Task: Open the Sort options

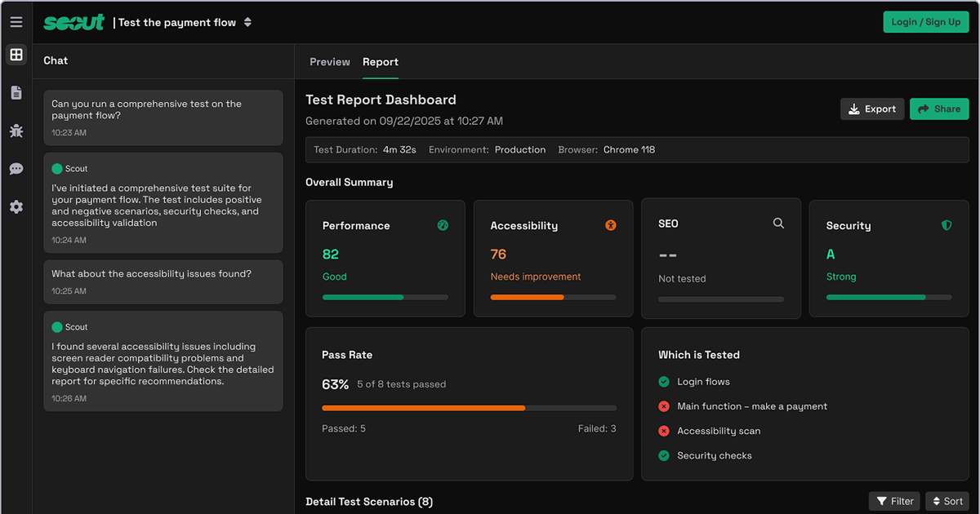Action: pos(947,501)
